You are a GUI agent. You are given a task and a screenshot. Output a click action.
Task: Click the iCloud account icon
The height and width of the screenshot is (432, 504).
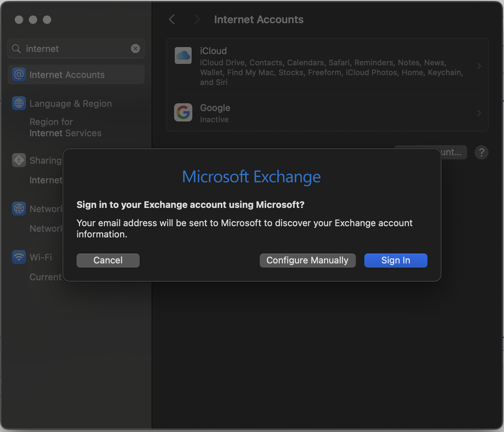[x=183, y=55]
